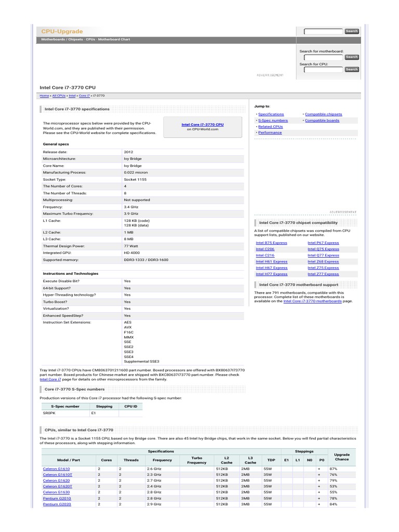Click the 'Search for CPU' text field
This screenshot has width=399, height=532.
[x=323, y=70]
